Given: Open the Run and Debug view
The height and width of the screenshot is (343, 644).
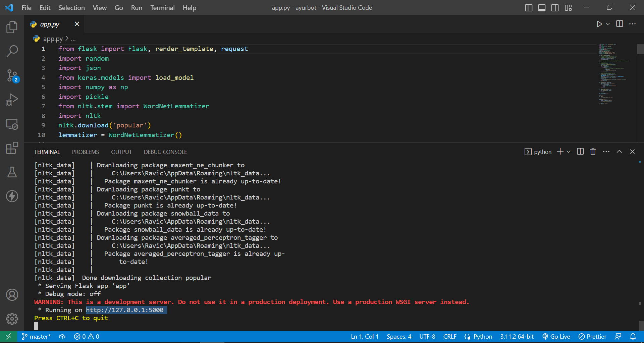Looking at the screenshot, I should pyautogui.click(x=12, y=100).
